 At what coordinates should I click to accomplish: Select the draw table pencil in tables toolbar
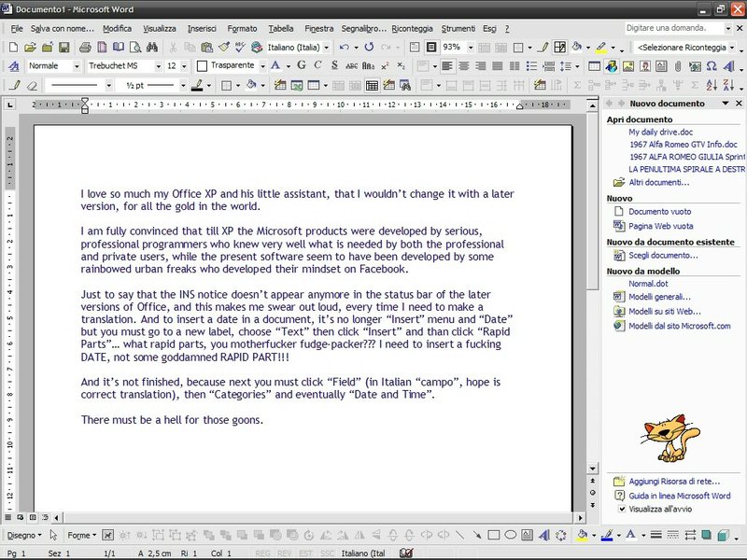pyautogui.click(x=15, y=85)
